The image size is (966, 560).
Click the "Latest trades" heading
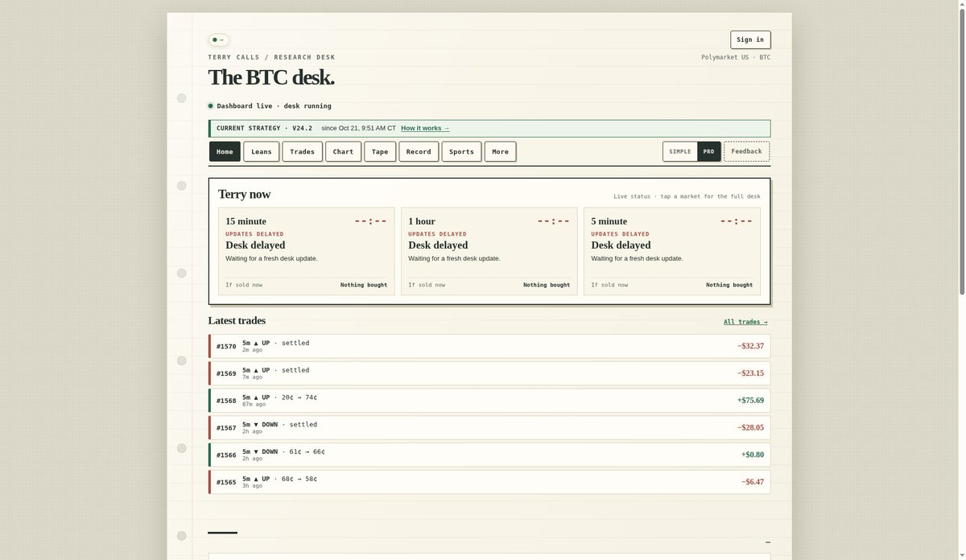(x=237, y=320)
